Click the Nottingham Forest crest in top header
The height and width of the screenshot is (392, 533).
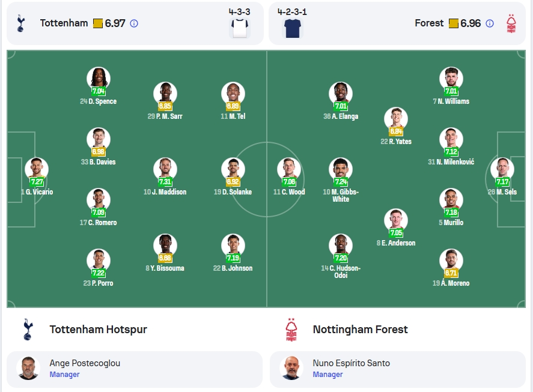(511, 23)
